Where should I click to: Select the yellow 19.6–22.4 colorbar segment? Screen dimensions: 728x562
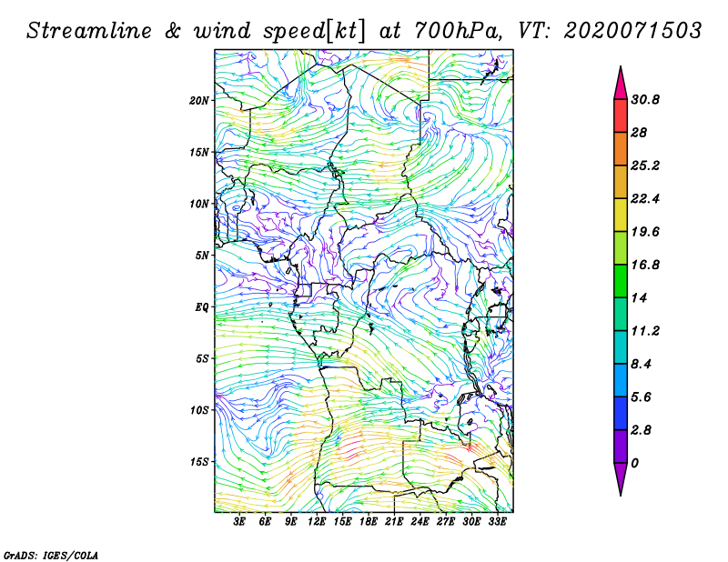coord(621,215)
